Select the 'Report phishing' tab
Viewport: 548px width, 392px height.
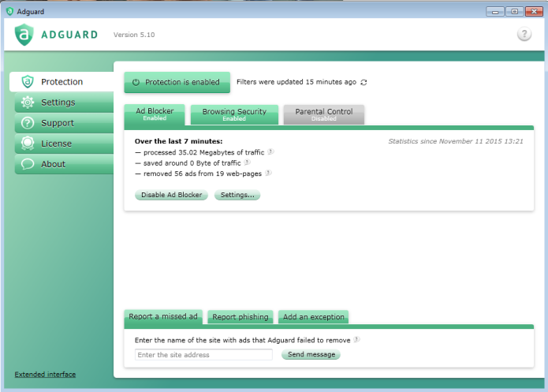point(240,317)
